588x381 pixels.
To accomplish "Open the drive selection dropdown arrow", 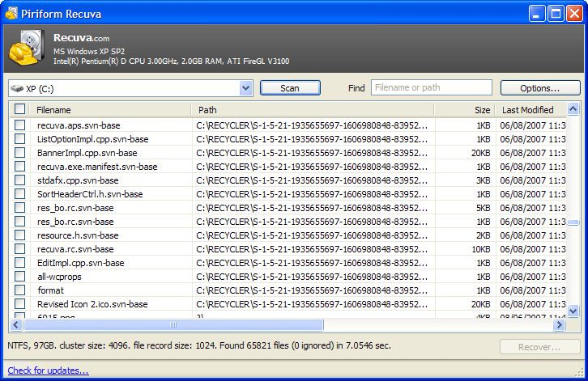I will point(245,88).
